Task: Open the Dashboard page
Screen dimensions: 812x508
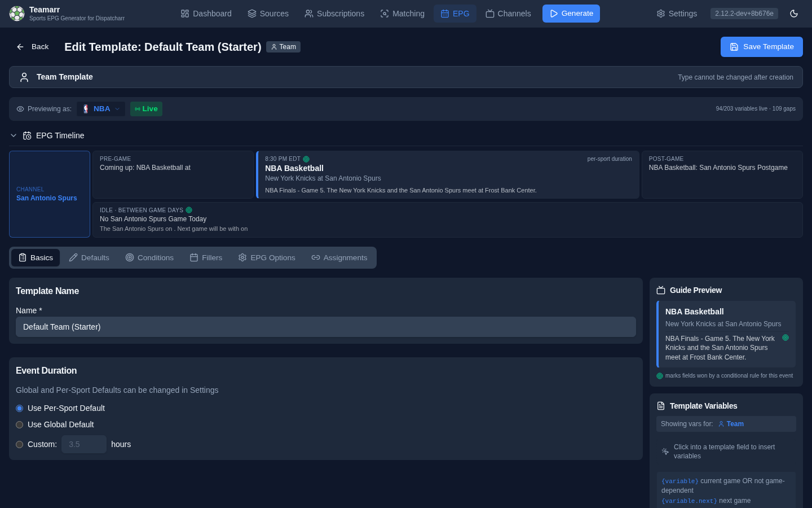Action: (206, 14)
